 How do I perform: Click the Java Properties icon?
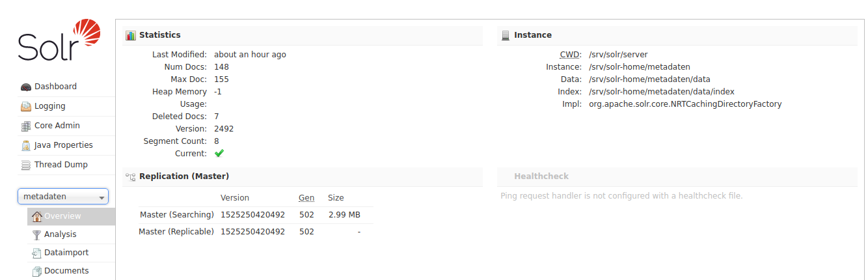[26, 145]
